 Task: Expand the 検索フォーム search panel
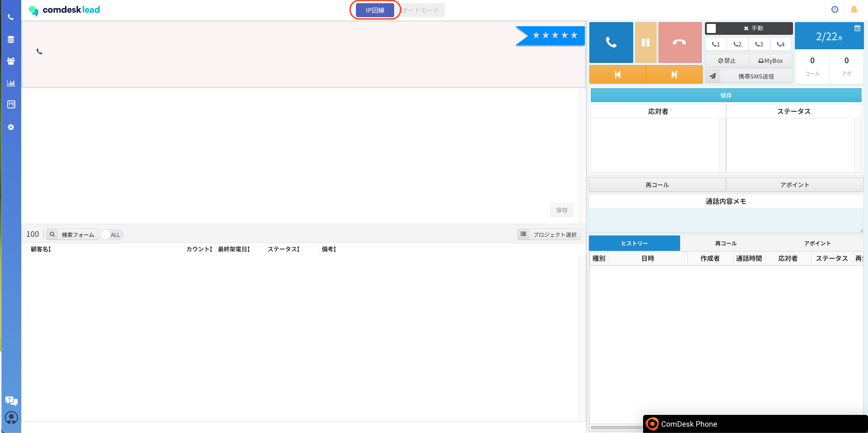[x=73, y=235]
